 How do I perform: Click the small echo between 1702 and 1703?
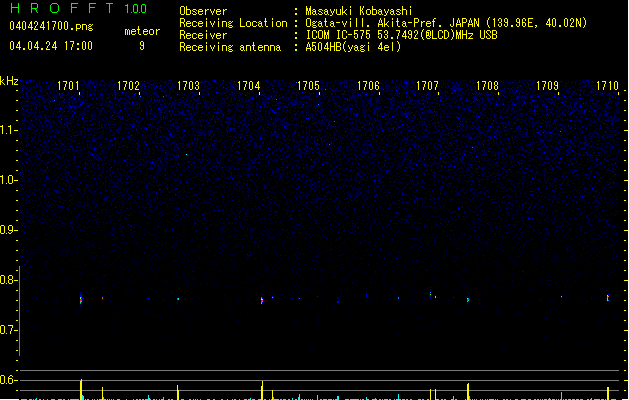pyautogui.click(x=178, y=299)
